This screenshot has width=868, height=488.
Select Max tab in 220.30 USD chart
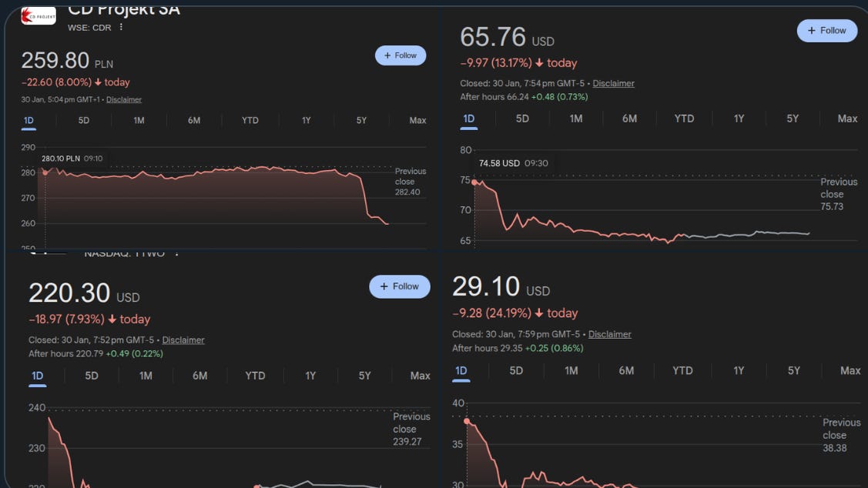pyautogui.click(x=421, y=376)
